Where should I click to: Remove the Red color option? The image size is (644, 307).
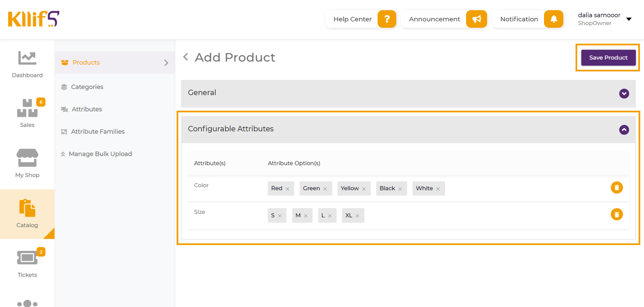point(287,189)
